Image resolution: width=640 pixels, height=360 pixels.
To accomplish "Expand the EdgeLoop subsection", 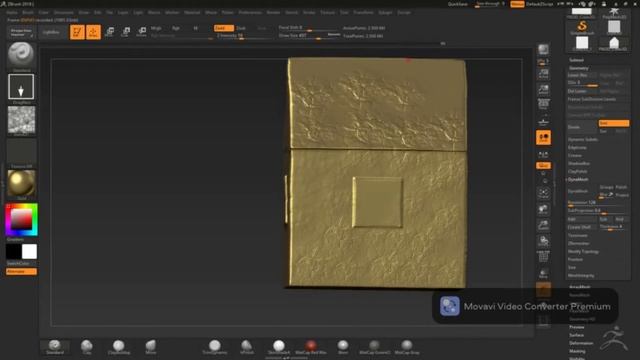I will point(577,147).
